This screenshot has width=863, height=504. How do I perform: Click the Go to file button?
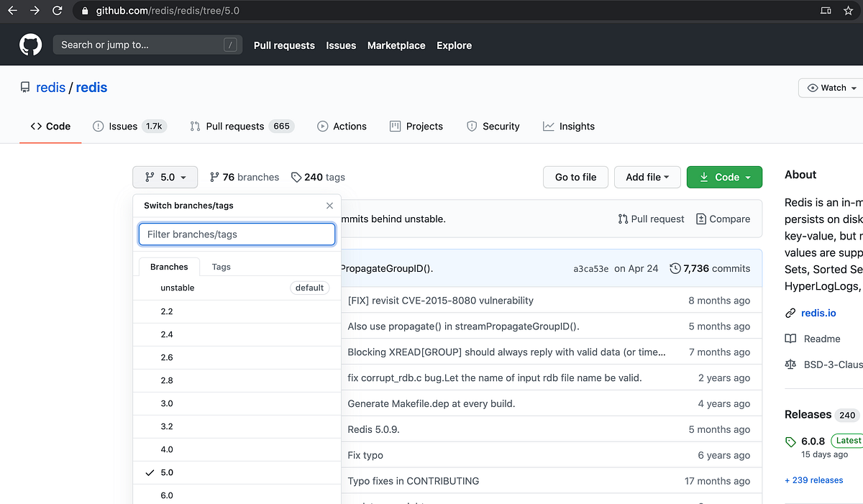[x=575, y=177]
